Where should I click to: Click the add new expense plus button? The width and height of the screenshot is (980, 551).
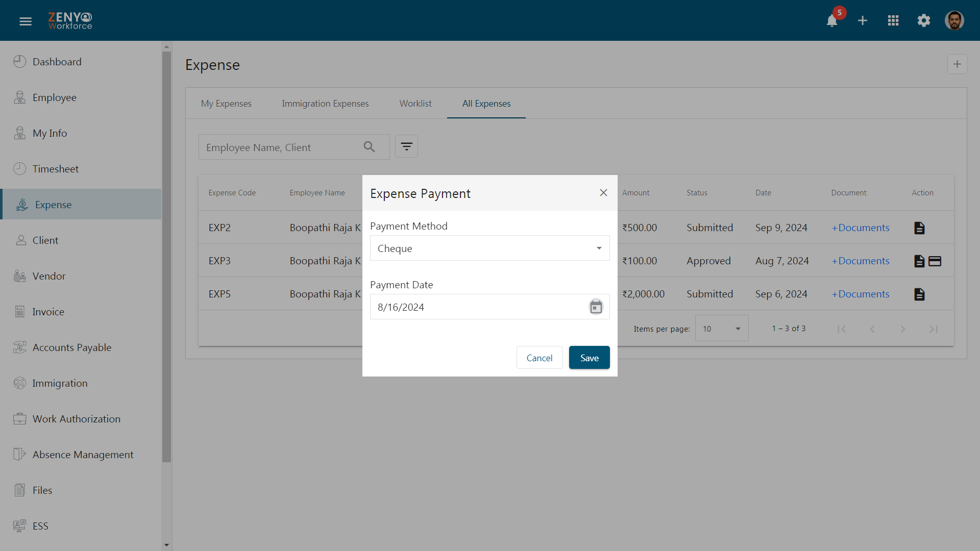tap(957, 65)
